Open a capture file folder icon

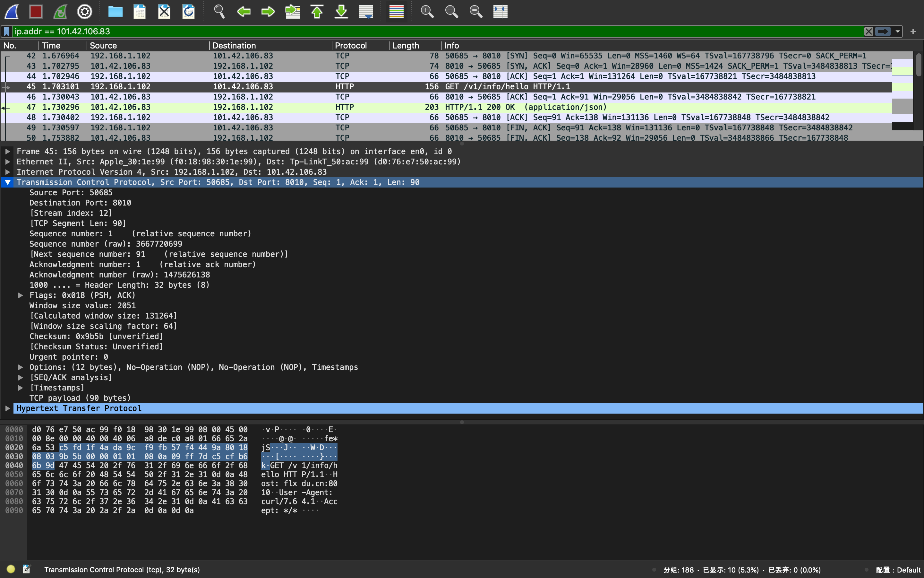pyautogui.click(x=115, y=12)
